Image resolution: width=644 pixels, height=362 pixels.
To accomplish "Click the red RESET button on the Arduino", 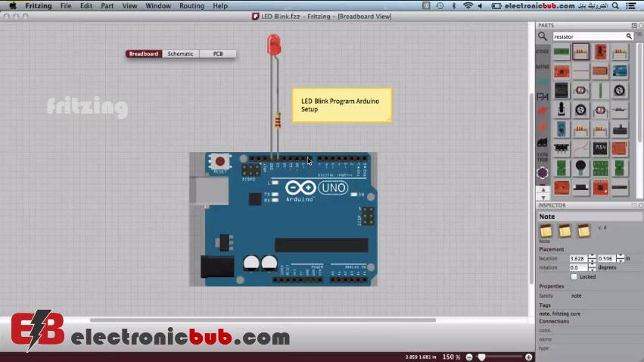I will (x=219, y=161).
